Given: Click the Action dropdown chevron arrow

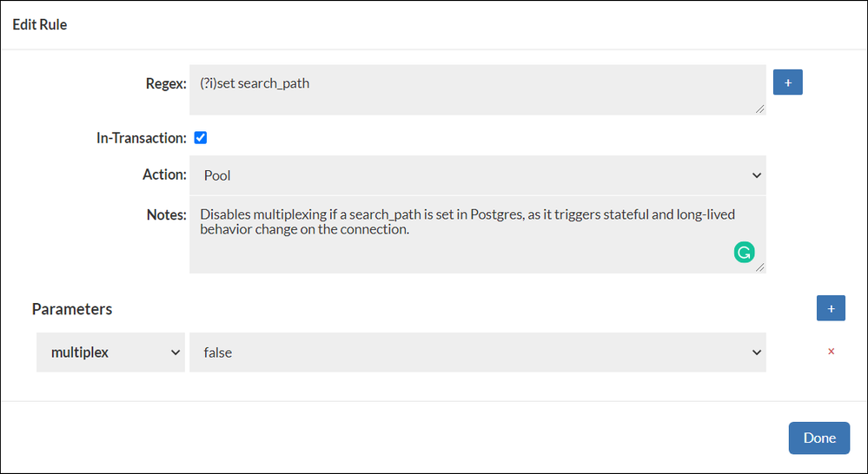Looking at the screenshot, I should tap(756, 175).
